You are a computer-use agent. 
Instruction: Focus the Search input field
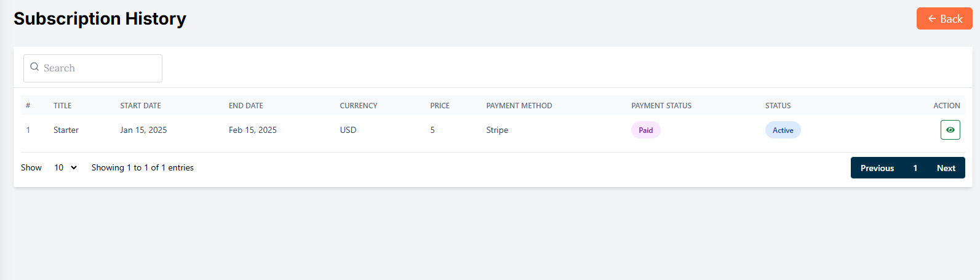98,68
